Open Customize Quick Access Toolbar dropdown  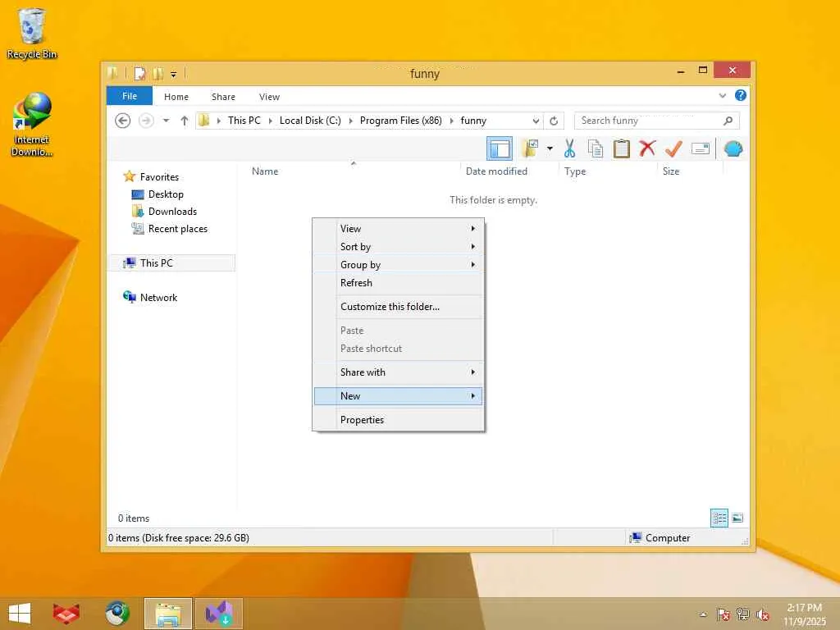pos(174,74)
